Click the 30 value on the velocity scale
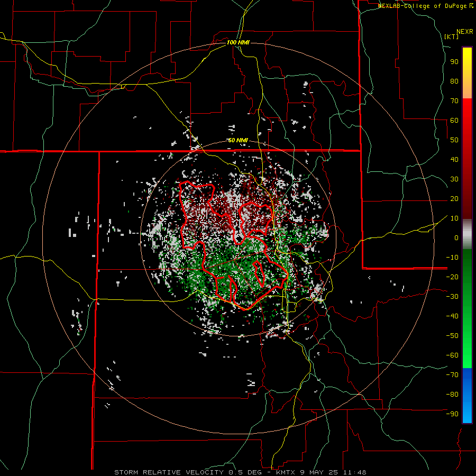476x476 pixels. [x=454, y=179]
